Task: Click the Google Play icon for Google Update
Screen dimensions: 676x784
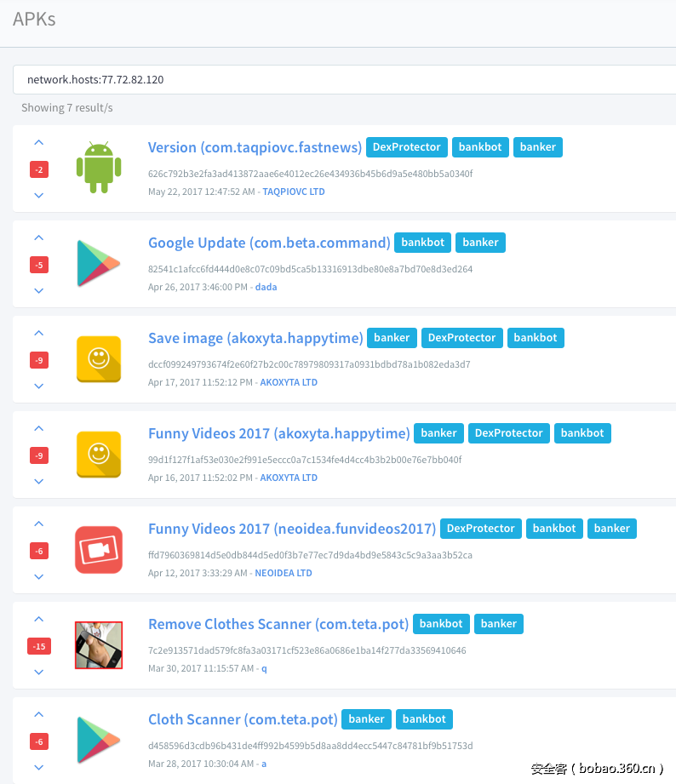Action: pyautogui.click(x=99, y=264)
